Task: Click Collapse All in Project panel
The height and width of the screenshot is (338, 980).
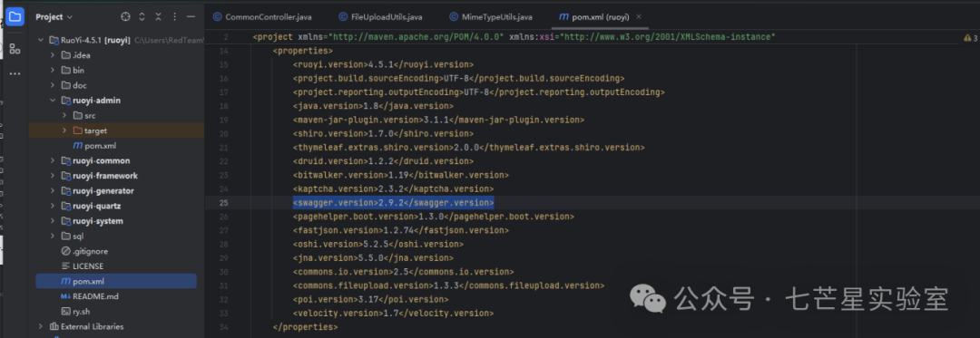Action: (x=158, y=17)
